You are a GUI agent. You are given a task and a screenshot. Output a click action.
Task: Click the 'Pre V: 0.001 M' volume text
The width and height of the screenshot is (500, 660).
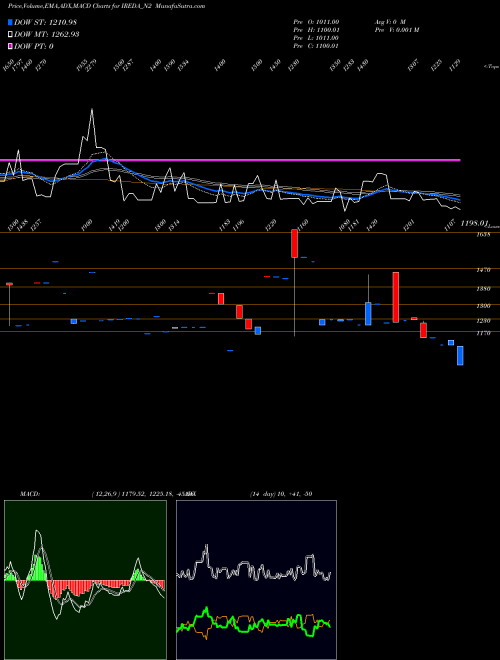397,29
